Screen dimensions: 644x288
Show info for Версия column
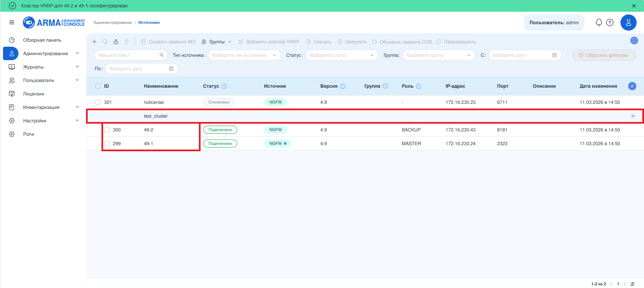coord(343,86)
